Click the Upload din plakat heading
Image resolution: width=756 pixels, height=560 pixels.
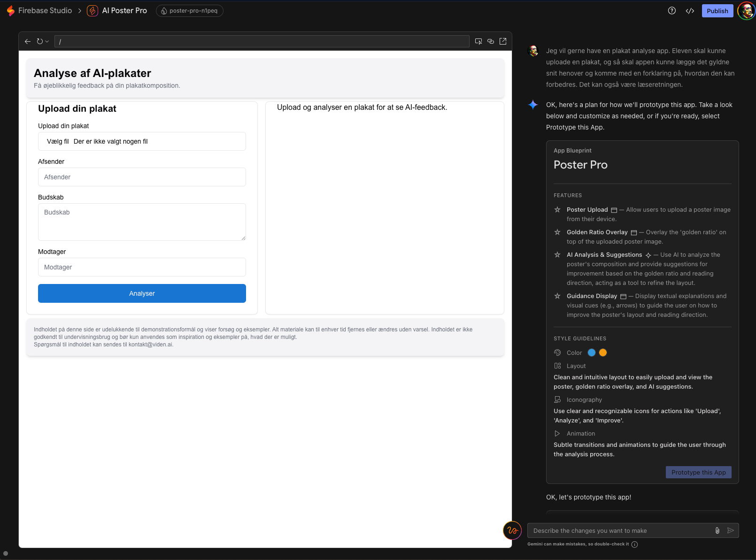click(x=77, y=108)
